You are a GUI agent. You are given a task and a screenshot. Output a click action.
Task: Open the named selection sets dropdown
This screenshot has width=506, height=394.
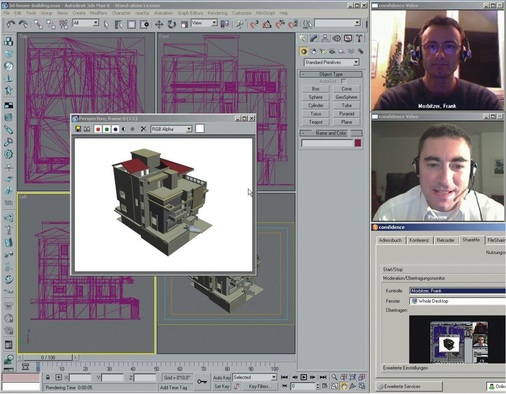338,23
